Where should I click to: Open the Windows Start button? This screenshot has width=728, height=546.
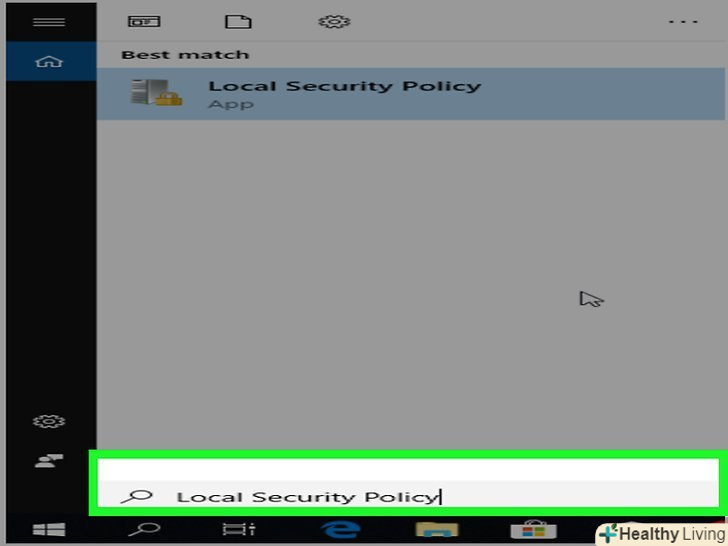pyautogui.click(x=49, y=530)
